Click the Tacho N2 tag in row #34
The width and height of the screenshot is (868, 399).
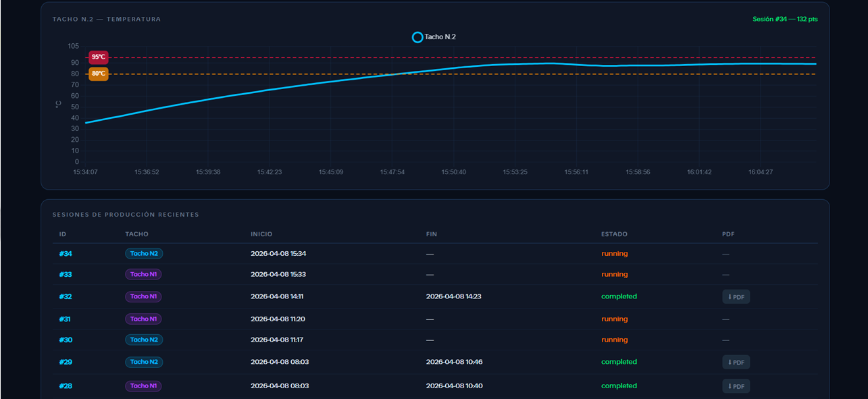coord(144,254)
